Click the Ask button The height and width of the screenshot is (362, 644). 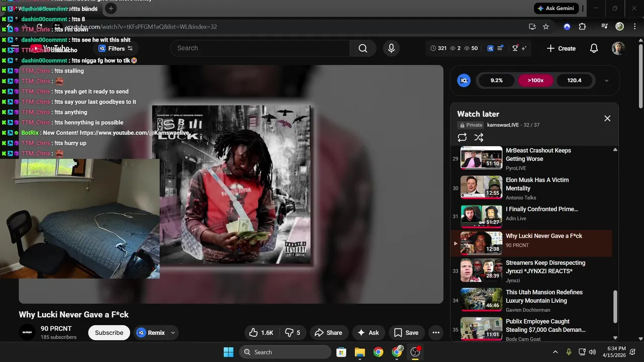pos(368,332)
